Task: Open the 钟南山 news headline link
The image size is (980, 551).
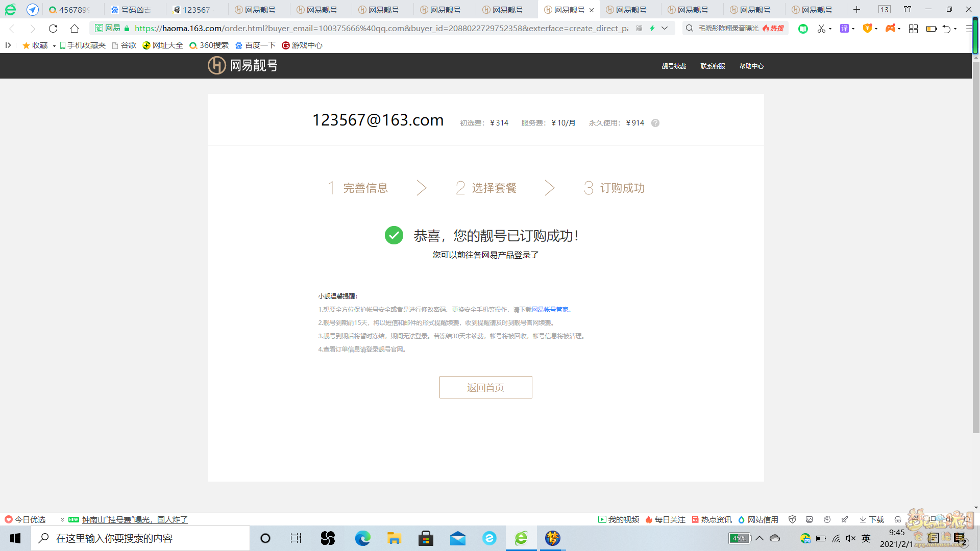Action: pos(135,519)
